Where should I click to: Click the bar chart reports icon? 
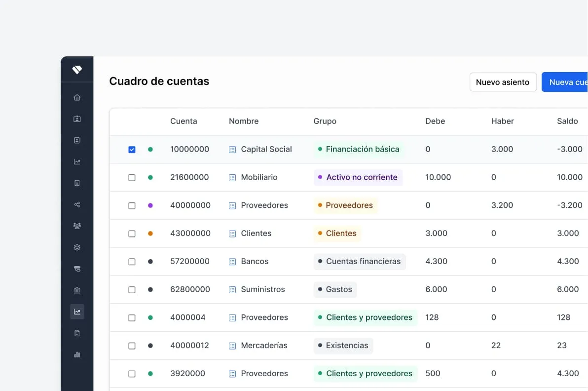coord(77,354)
